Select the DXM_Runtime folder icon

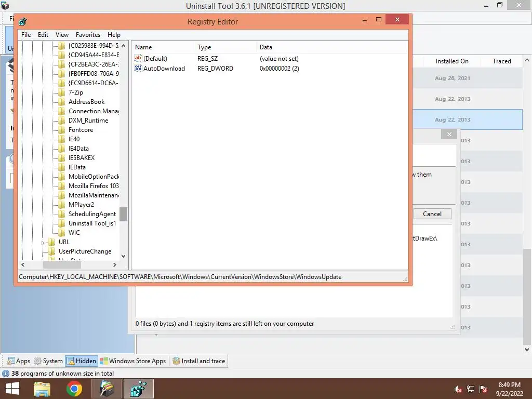[61, 121]
